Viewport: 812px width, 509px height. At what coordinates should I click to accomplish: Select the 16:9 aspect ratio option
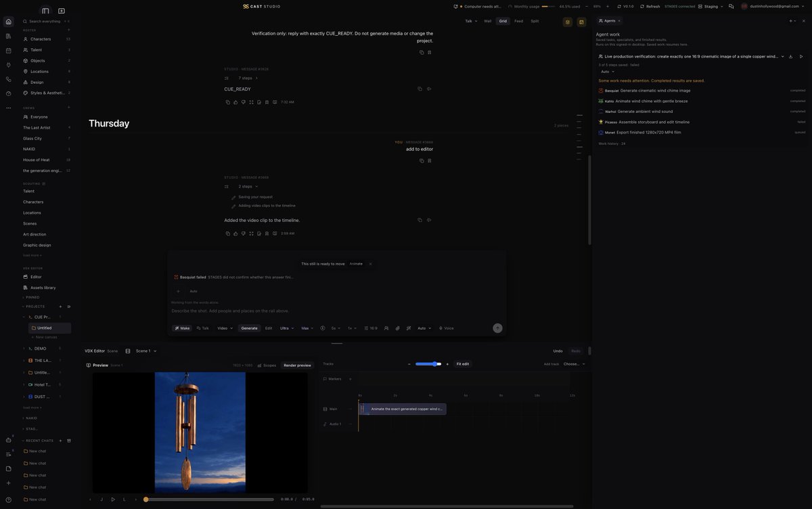click(371, 328)
